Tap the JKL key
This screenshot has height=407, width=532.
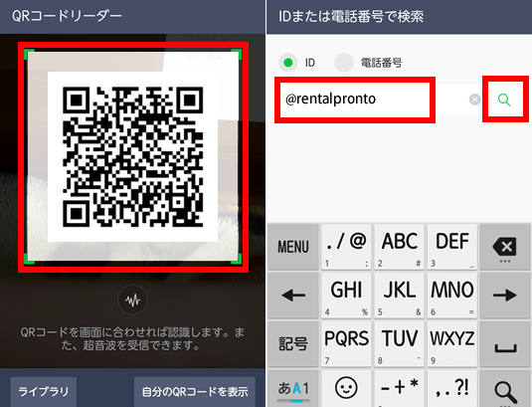pyautogui.click(x=400, y=296)
